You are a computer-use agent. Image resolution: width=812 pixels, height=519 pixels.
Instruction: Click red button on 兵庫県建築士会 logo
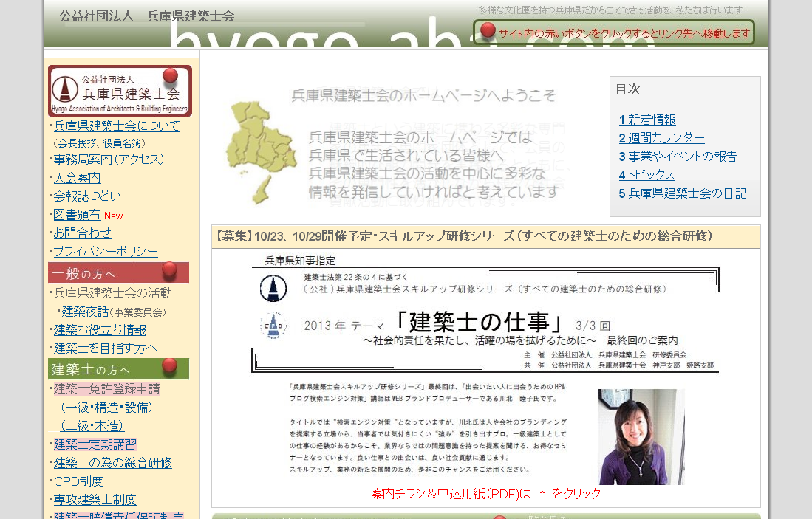[x=170, y=75]
